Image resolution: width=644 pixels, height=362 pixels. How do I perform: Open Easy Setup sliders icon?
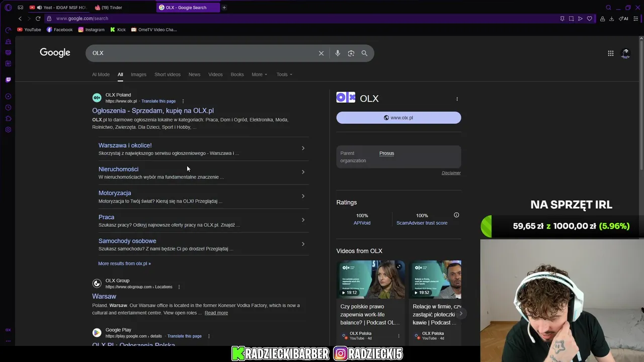coord(636,19)
